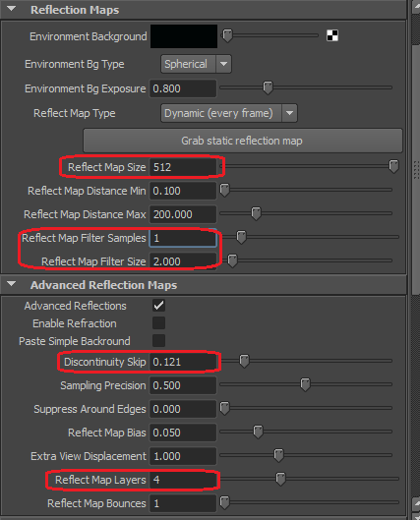
Task: Click the Reflect Map Filter Samples field
Action: 183,238
